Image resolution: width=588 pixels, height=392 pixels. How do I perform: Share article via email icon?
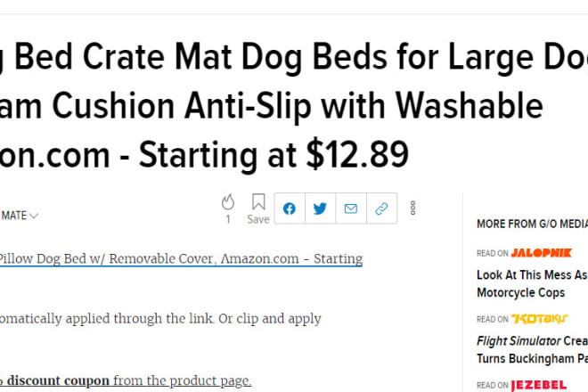pos(351,208)
